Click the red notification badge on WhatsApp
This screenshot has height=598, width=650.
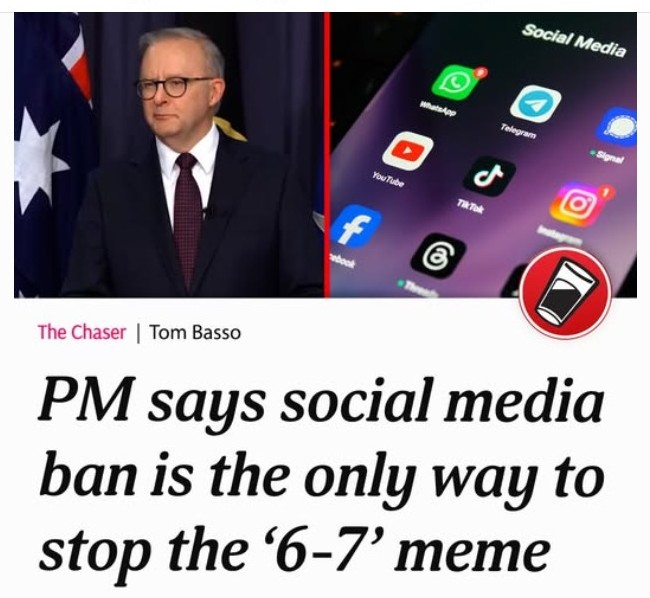point(481,73)
